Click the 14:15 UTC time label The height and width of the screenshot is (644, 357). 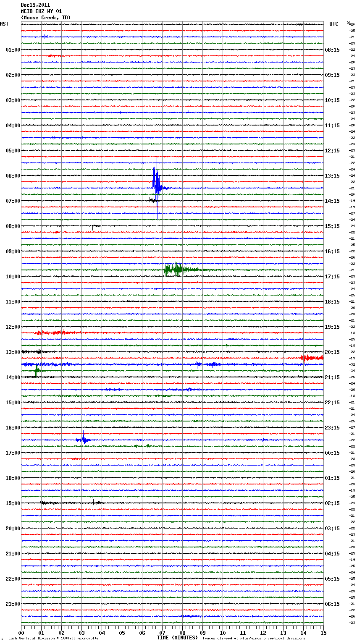[332, 201]
